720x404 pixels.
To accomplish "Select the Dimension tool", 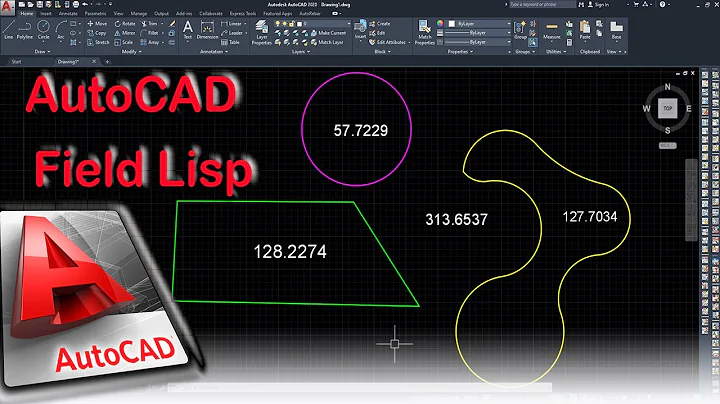I will 207,30.
